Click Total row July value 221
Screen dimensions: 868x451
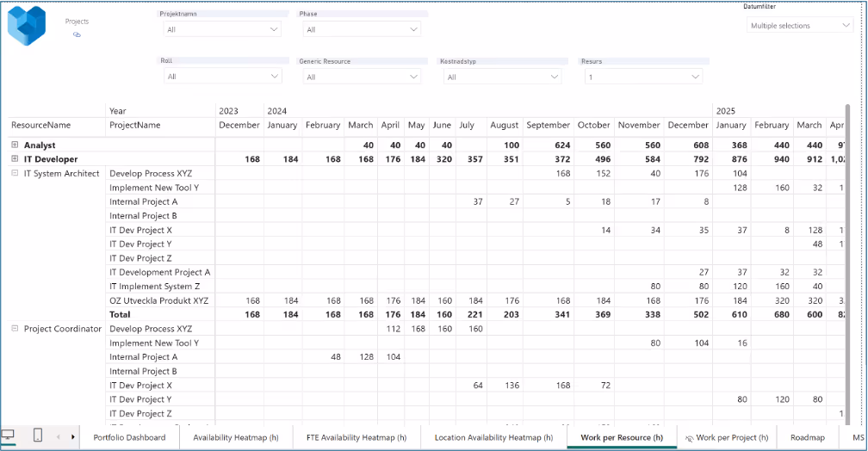474,314
